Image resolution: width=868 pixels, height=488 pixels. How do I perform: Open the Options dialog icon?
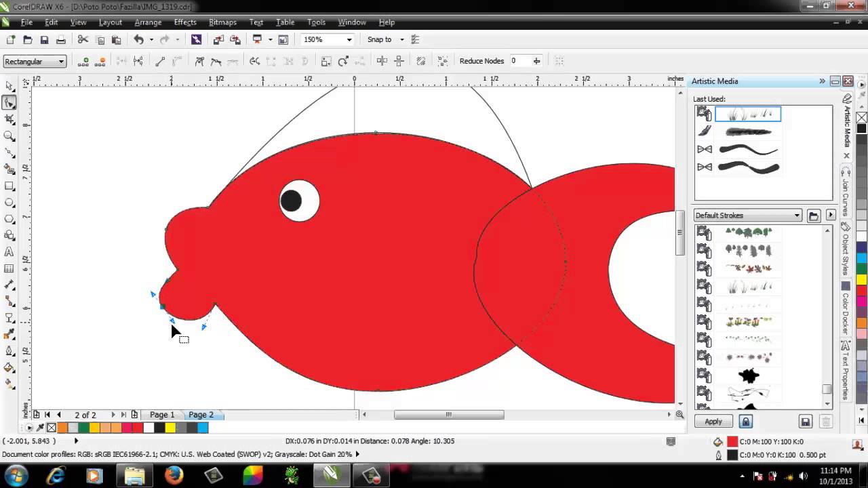point(415,40)
